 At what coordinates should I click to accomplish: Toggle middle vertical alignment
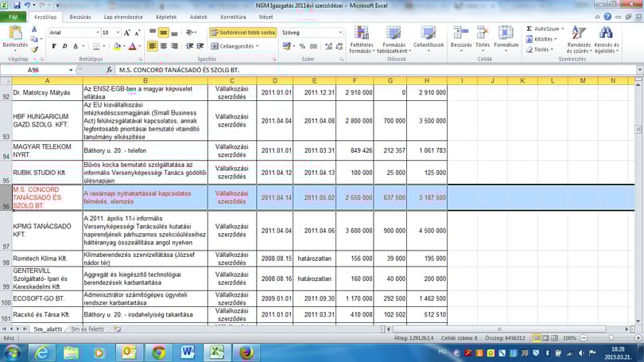pos(164,33)
